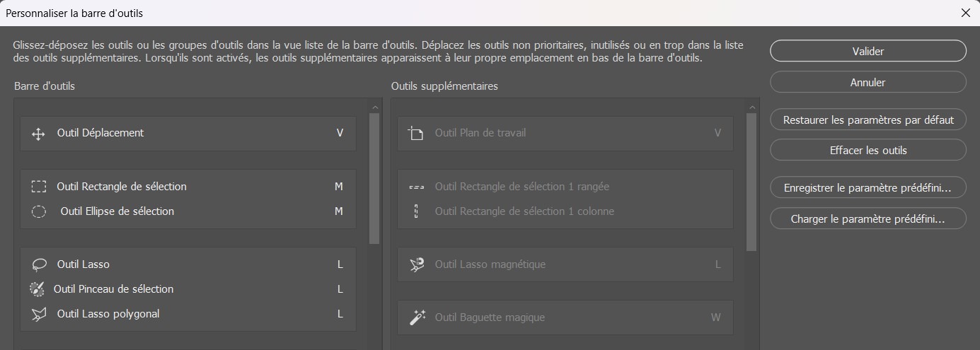The image size is (980, 350).
Task: Click the Annuler button
Action: point(867,82)
